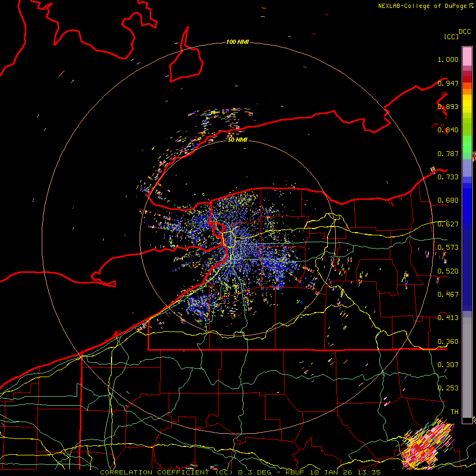476x476 pixels.
Task: Select the 0.947 scale value
Action: pos(448,83)
